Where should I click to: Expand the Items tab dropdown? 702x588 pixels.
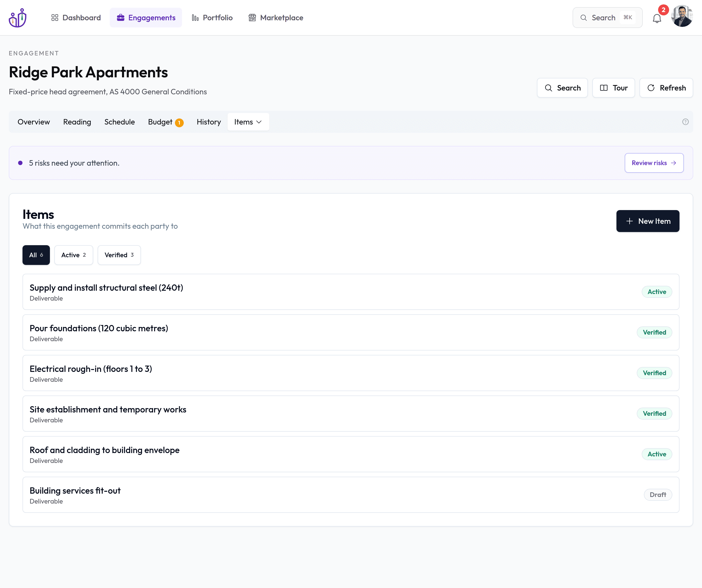click(x=248, y=122)
